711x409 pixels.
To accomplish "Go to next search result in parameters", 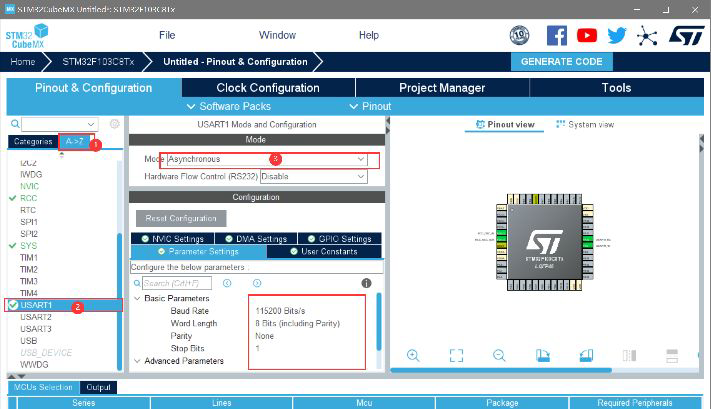I will [257, 283].
